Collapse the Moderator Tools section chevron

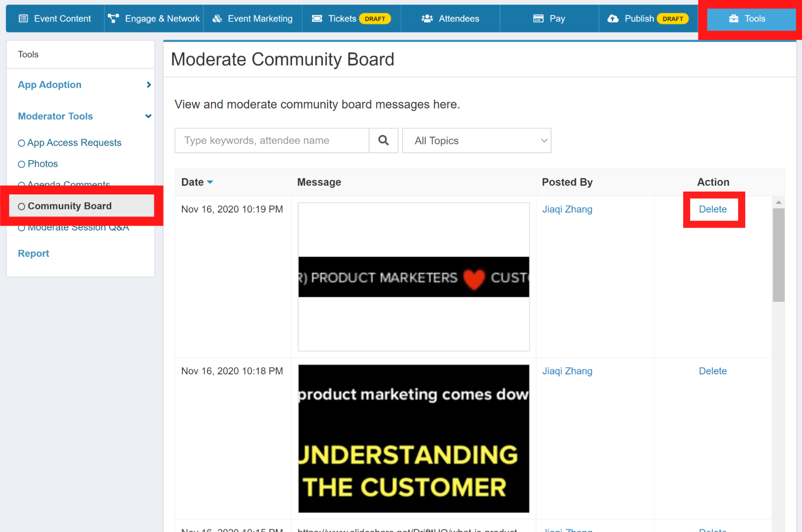pyautogui.click(x=148, y=116)
